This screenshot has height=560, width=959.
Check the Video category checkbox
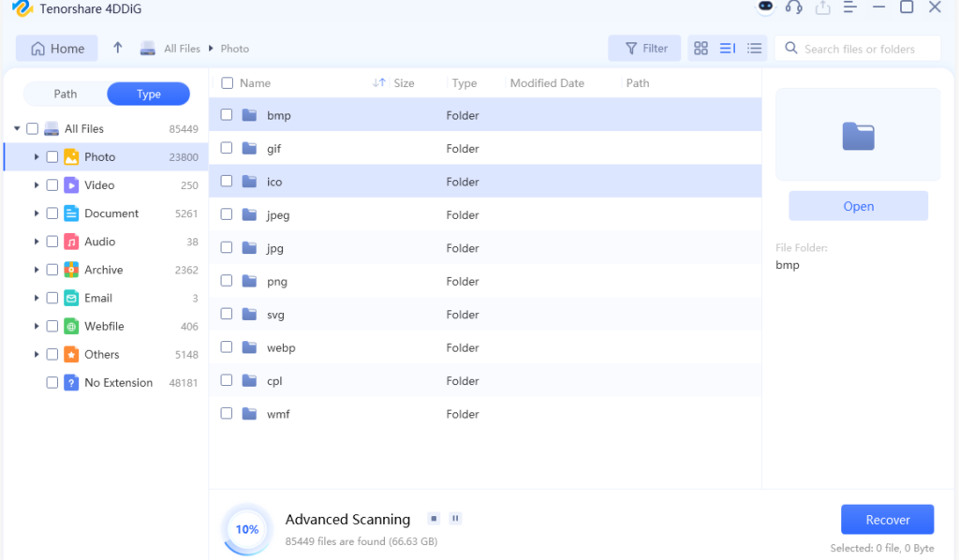(x=52, y=185)
